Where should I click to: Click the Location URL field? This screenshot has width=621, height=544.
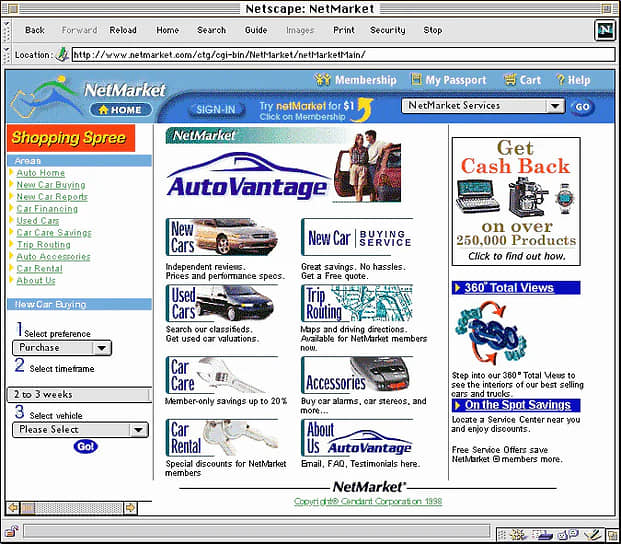pyautogui.click(x=330, y=55)
